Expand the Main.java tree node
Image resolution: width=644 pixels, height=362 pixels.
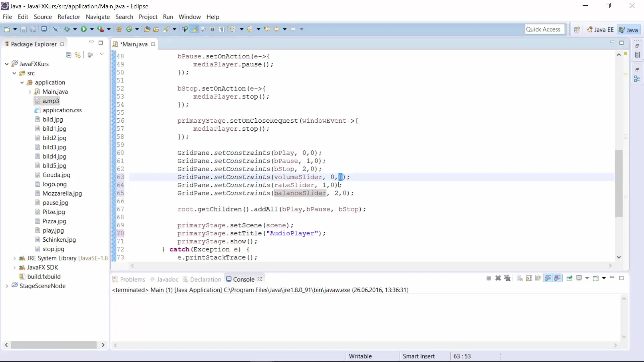click(30, 92)
